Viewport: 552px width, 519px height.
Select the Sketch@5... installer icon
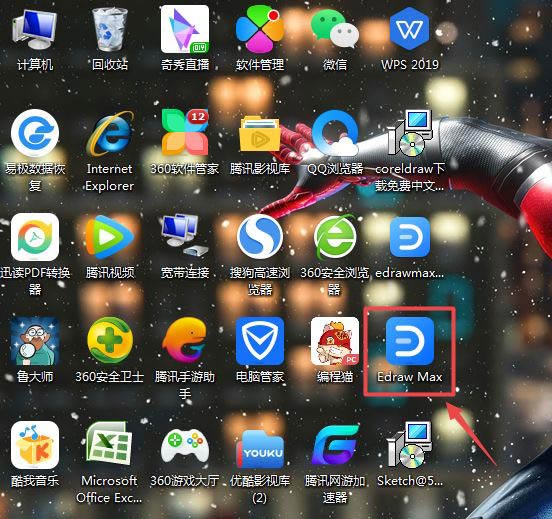coord(409,445)
